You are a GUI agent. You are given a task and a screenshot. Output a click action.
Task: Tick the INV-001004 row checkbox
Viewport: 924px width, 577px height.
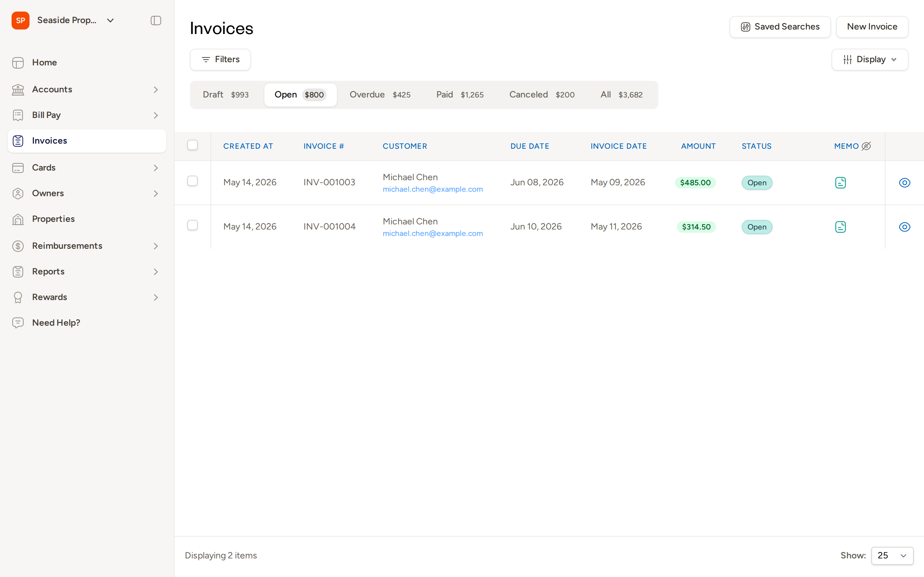pos(193,225)
